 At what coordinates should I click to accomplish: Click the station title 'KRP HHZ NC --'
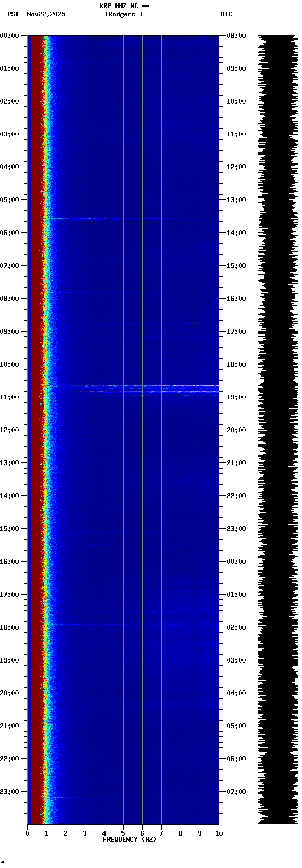click(x=124, y=6)
